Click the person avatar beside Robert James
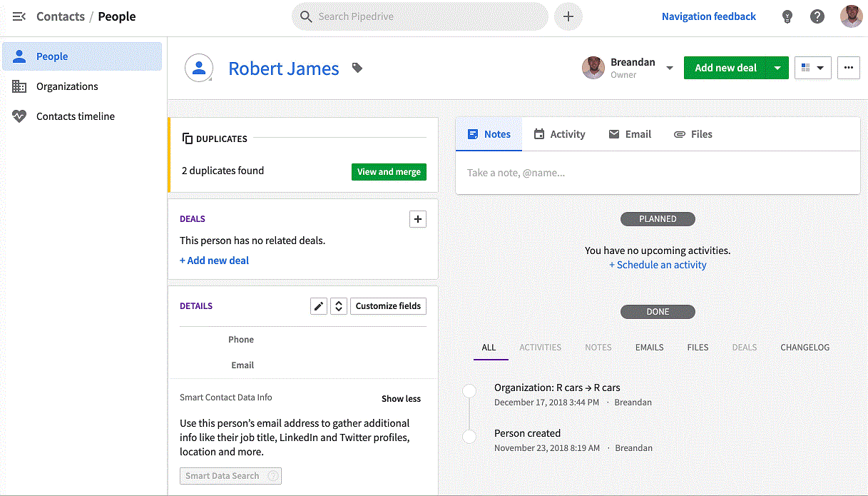Image resolution: width=868 pixels, height=496 pixels. point(200,69)
